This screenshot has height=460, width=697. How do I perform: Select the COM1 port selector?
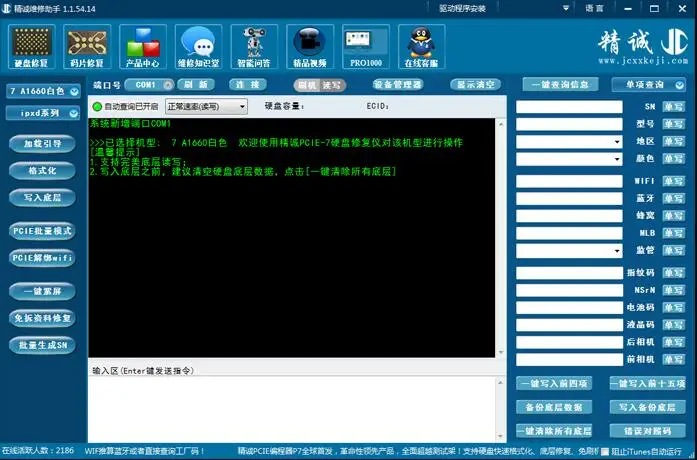(149, 85)
